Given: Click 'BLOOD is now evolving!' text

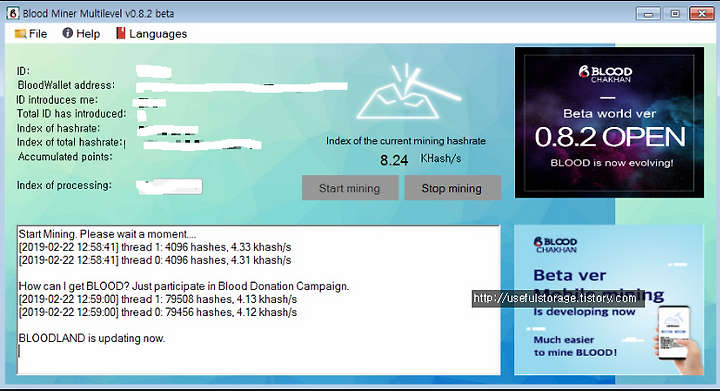Looking at the screenshot, I should (612, 163).
